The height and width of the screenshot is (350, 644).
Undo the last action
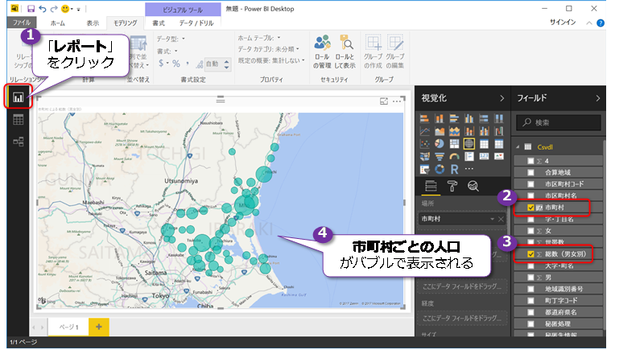click(43, 9)
